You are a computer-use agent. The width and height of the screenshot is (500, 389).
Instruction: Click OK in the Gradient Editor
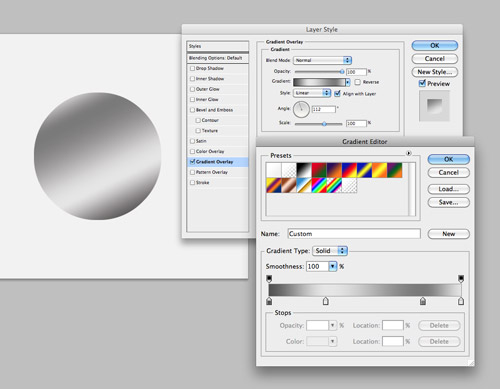tap(449, 159)
